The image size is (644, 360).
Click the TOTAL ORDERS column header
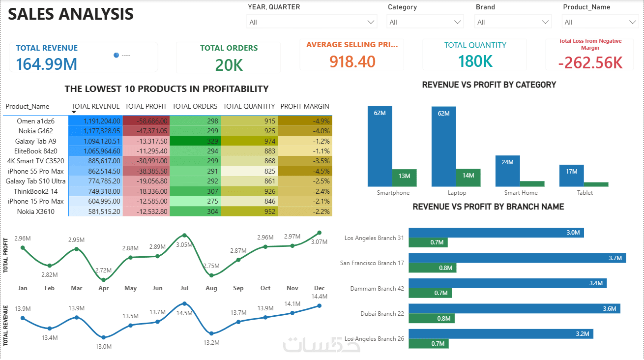click(195, 106)
